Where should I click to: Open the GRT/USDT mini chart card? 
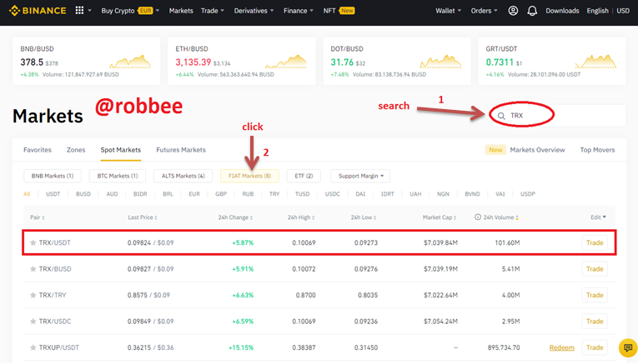coord(552,62)
